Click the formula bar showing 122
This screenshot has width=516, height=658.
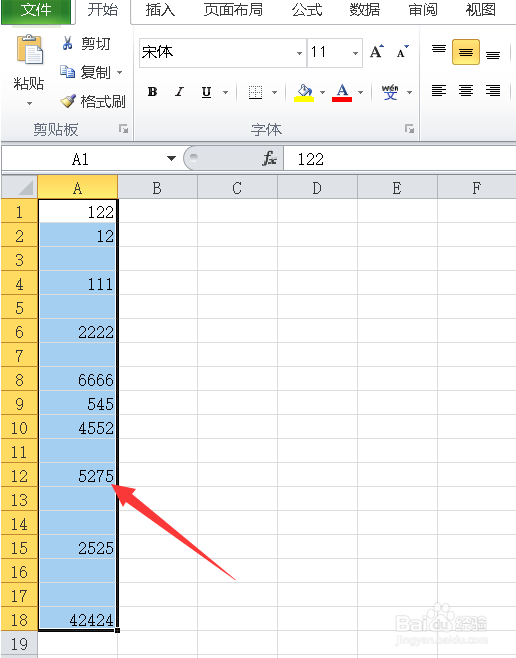pos(399,159)
